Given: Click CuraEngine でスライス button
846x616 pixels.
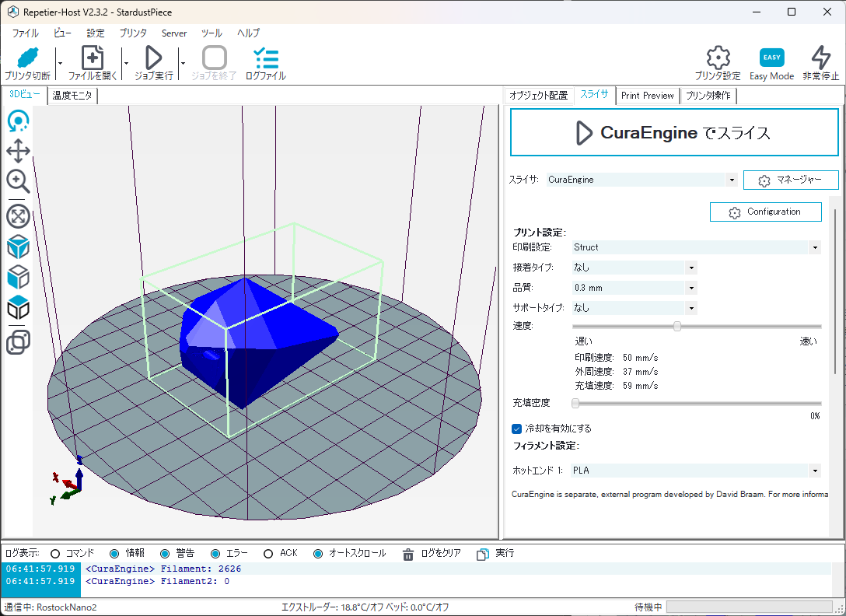Looking at the screenshot, I should 674,132.
